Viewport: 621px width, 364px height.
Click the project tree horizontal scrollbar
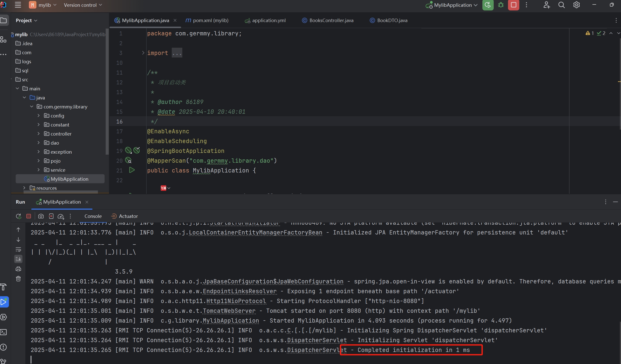point(61,192)
